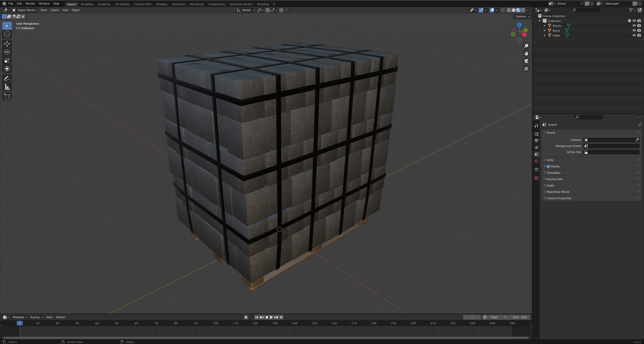Hide the Bond object in viewport
The image size is (644, 344).
coord(634,30)
